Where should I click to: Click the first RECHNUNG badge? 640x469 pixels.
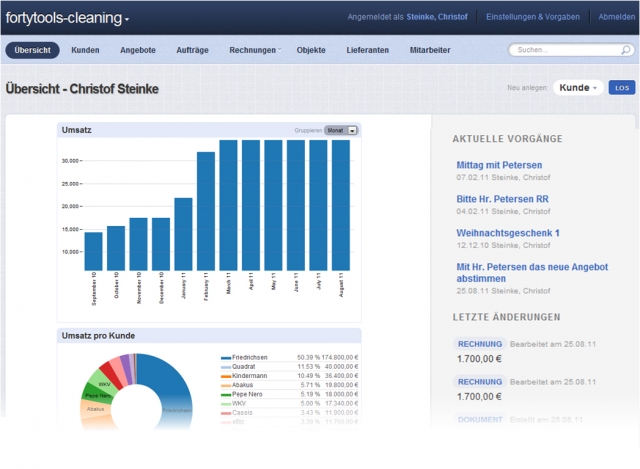pos(480,344)
